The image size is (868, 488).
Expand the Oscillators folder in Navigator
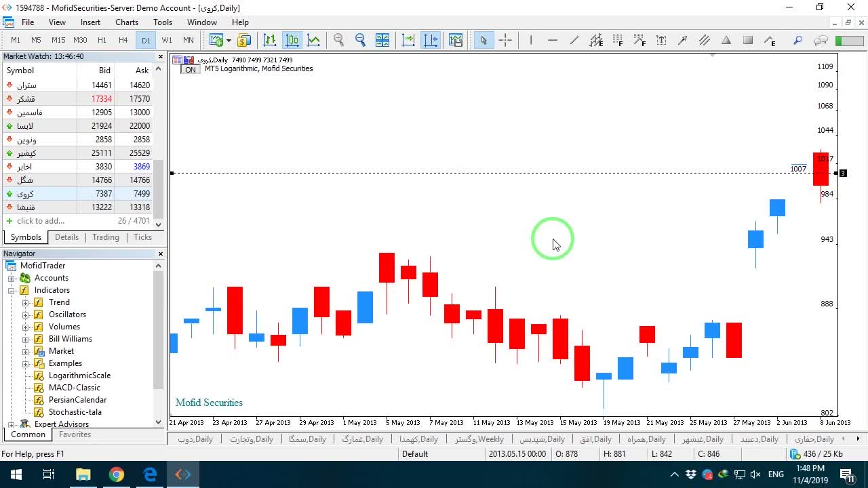tap(26, 314)
